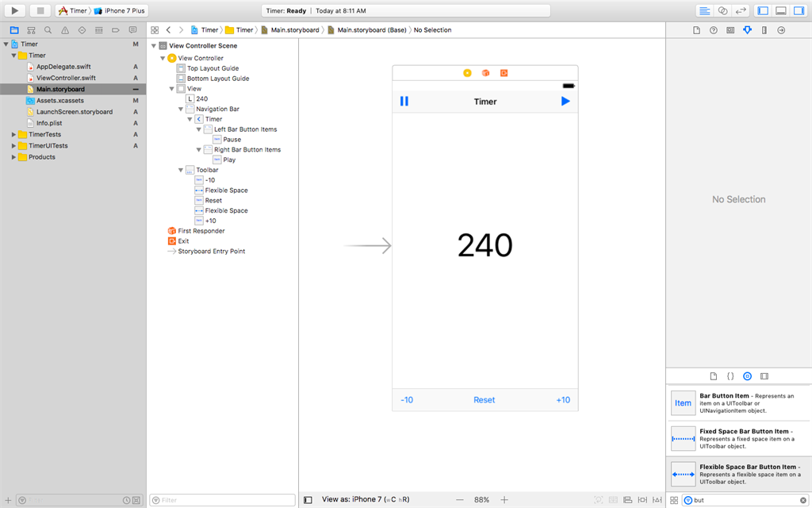Show the Attributes inspector

pyautogui.click(x=747, y=30)
